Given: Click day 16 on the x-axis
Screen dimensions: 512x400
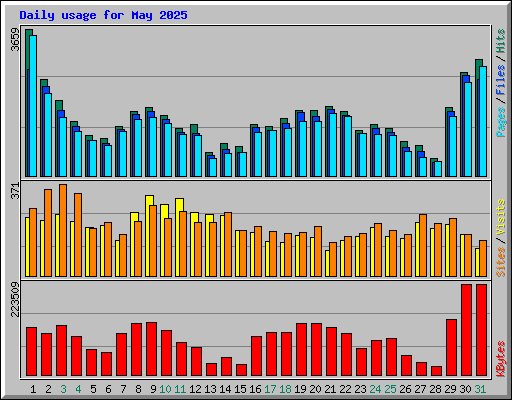Looking at the screenshot, I should 255,389.
